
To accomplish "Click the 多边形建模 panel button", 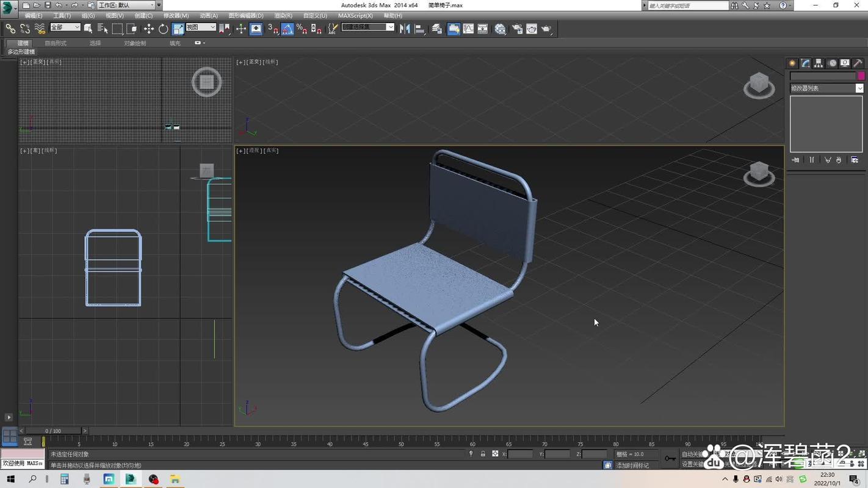I will 21,52.
